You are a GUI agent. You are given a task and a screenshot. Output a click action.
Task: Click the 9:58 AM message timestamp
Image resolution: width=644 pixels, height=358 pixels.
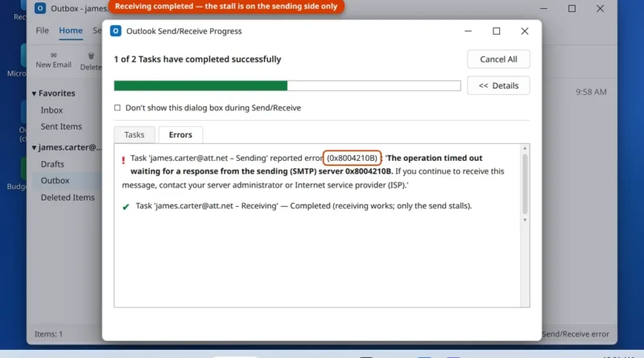click(x=591, y=92)
